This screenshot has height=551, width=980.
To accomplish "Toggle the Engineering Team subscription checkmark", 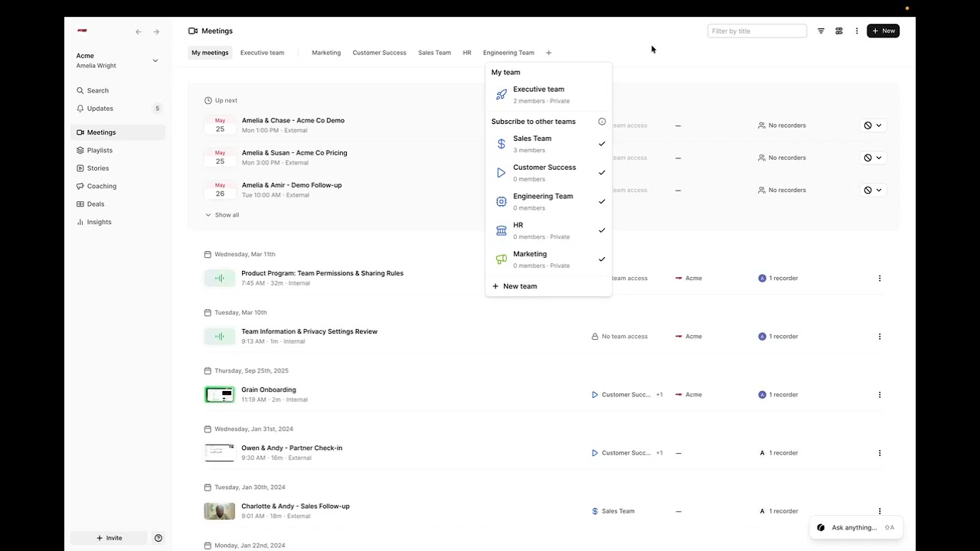I will click(602, 202).
